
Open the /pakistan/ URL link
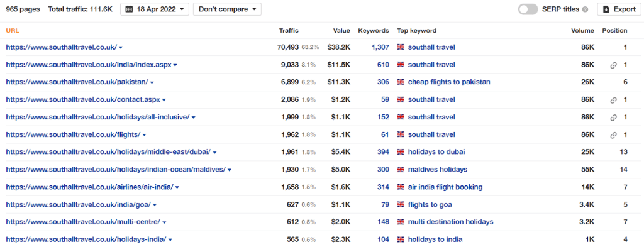point(77,82)
